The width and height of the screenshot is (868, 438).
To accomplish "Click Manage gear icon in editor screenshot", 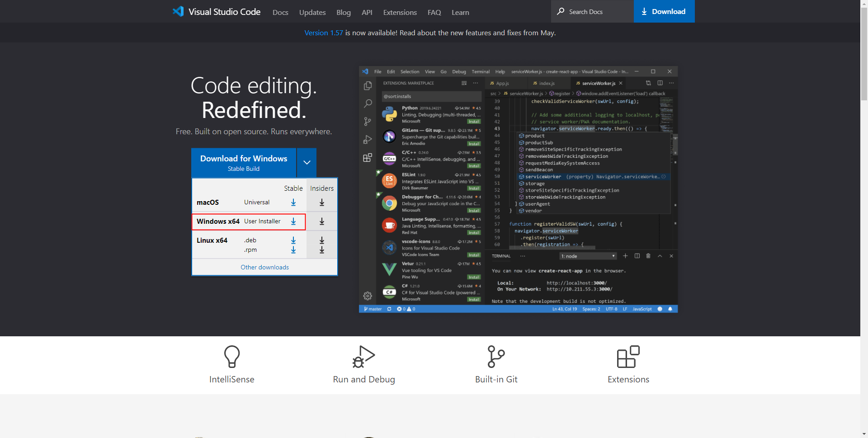I will (368, 296).
